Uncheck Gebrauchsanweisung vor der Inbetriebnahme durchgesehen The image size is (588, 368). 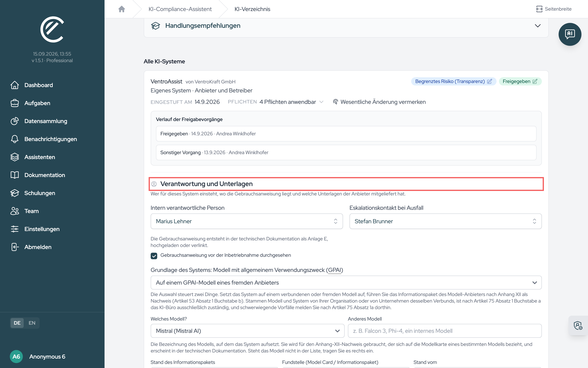click(154, 256)
